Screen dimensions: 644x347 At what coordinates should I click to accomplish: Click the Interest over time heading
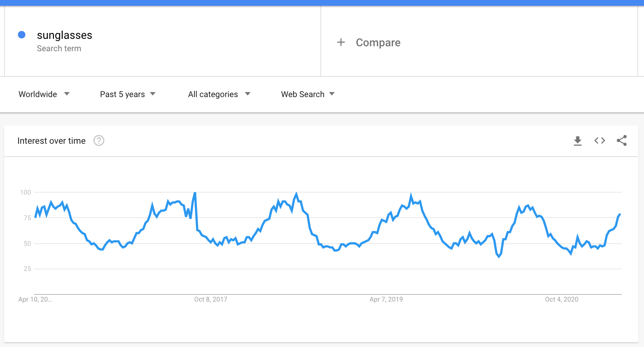tap(52, 141)
